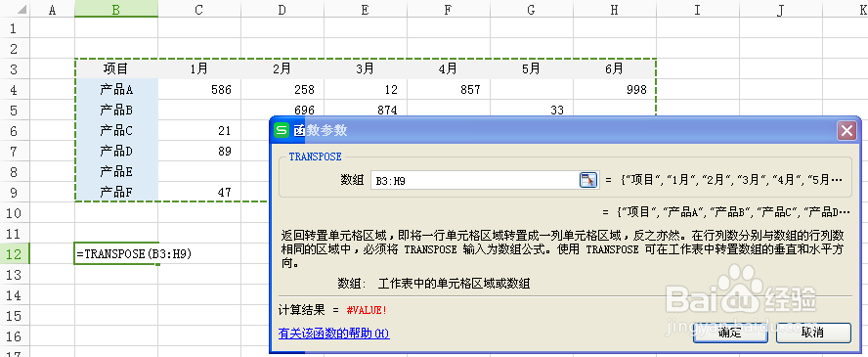The image size is (868, 357).
Task: Select column C header
Action: coord(199,8)
